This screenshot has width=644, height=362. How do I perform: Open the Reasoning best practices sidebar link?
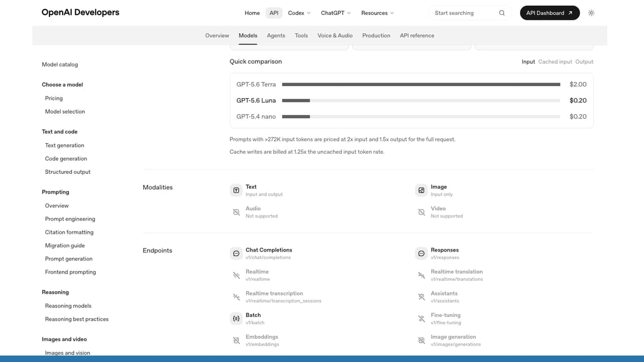(77, 319)
